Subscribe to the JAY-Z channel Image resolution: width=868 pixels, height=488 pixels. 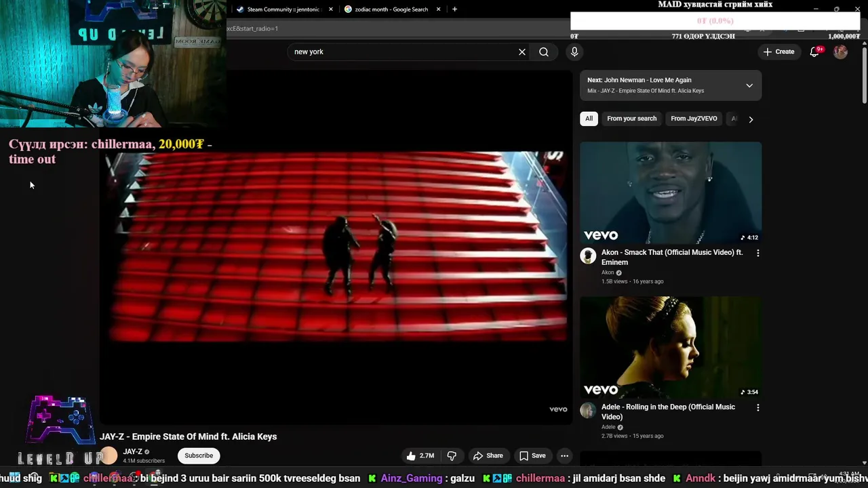199,455
